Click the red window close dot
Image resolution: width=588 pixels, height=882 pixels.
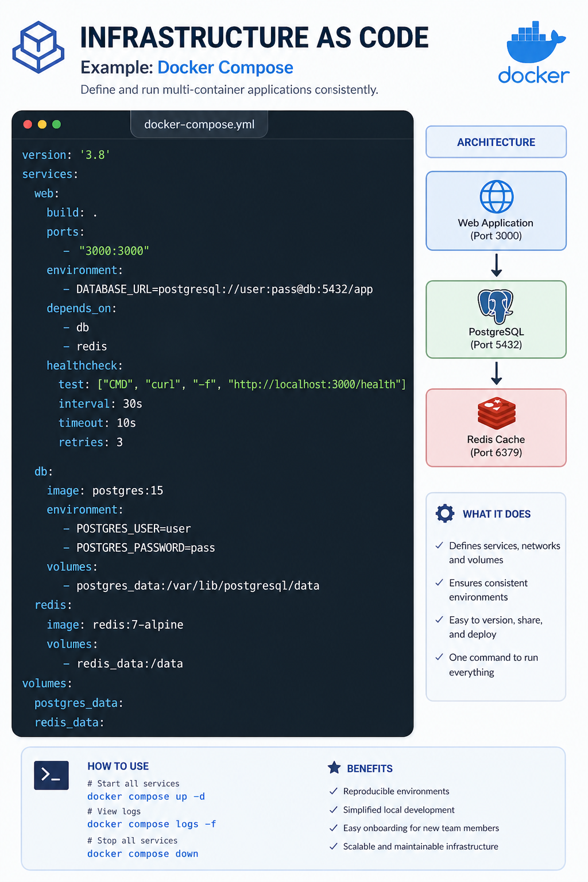27,125
